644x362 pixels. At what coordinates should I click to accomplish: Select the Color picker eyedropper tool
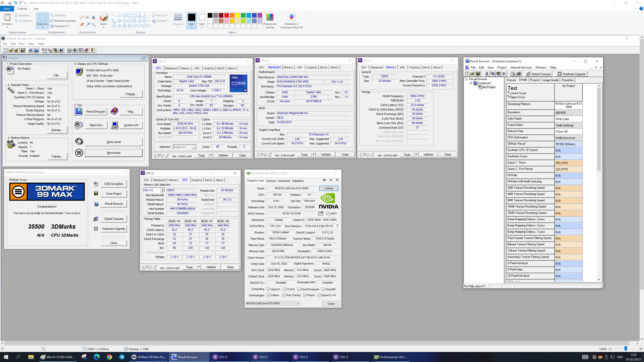88,24
